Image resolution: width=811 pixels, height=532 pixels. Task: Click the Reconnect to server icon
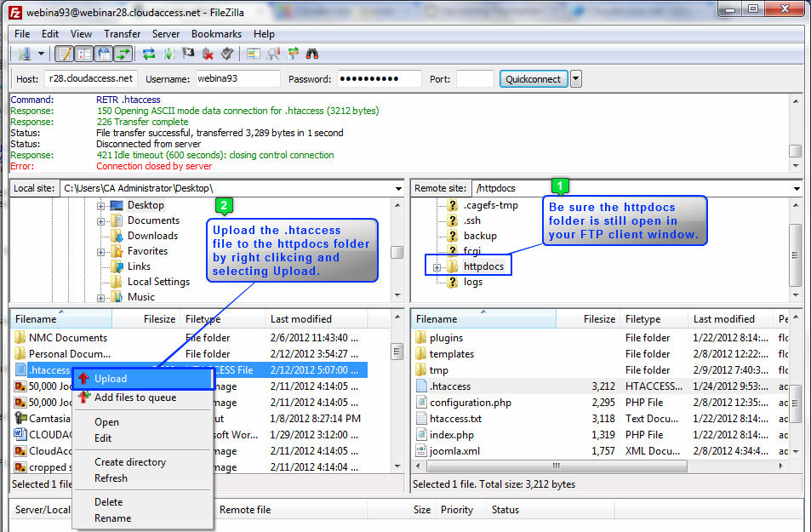(227, 54)
